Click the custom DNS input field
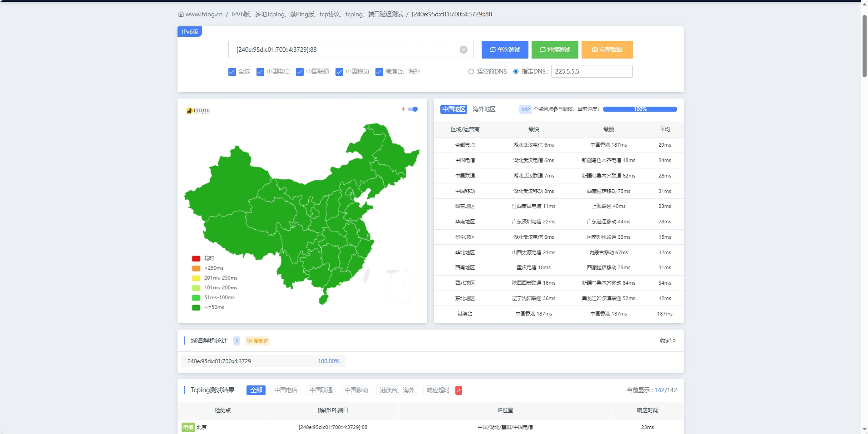This screenshot has width=868, height=434. 592,72
